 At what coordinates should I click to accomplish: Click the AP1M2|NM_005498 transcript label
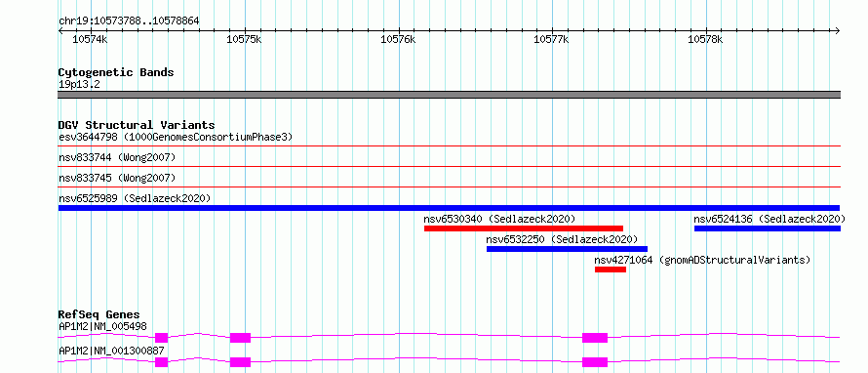103,327
